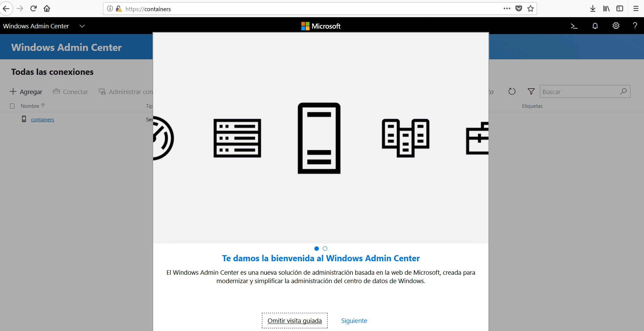Click the filter funnel icon
Image resolution: width=644 pixels, height=331 pixels.
[531, 91]
